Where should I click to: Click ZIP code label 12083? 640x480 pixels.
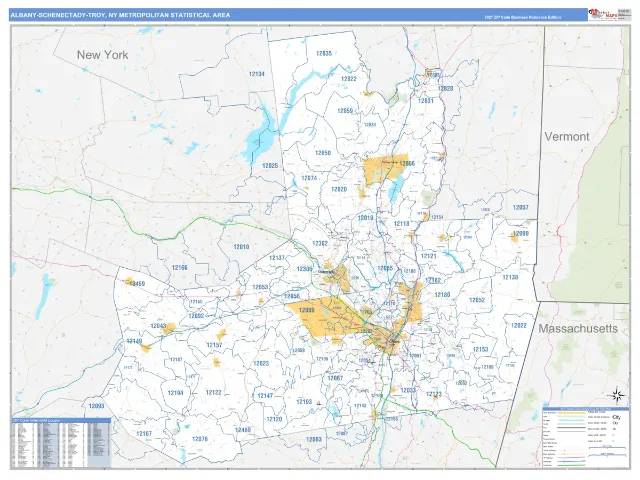click(x=314, y=439)
